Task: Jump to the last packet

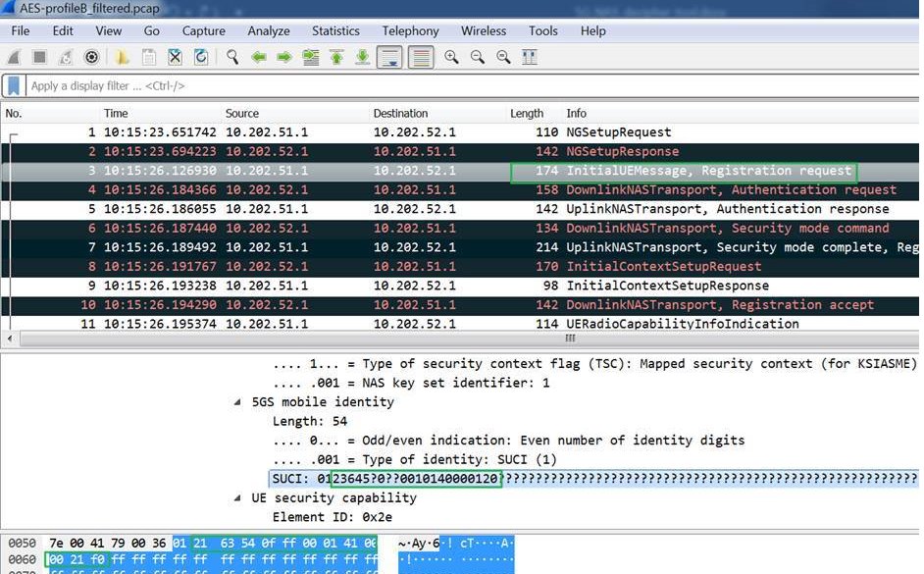Action: pos(364,57)
